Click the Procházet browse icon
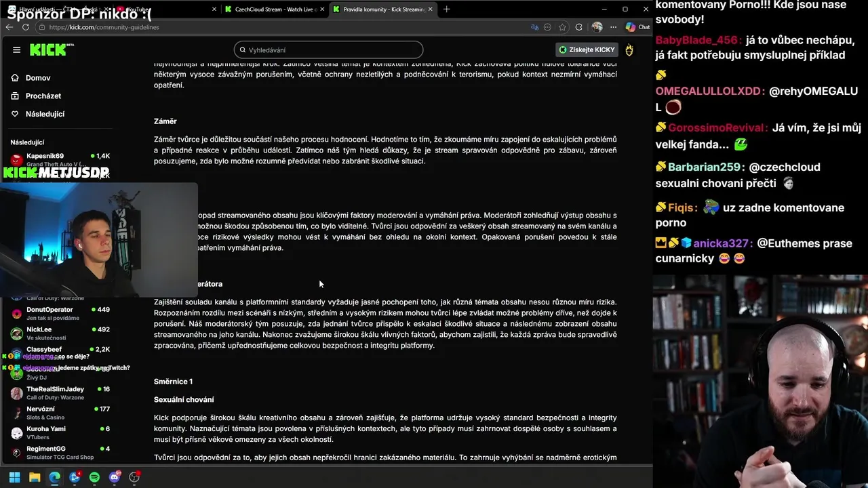The image size is (868, 488). coord(15,96)
